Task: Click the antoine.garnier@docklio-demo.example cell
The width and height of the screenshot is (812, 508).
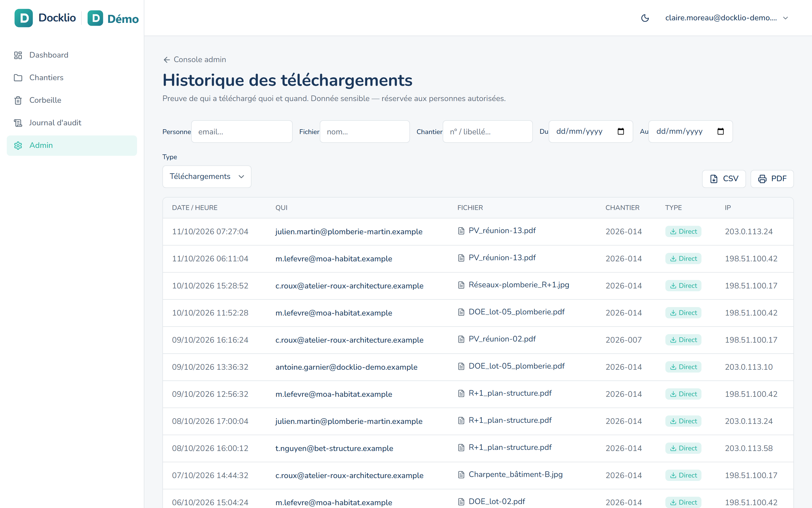Action: click(x=346, y=367)
